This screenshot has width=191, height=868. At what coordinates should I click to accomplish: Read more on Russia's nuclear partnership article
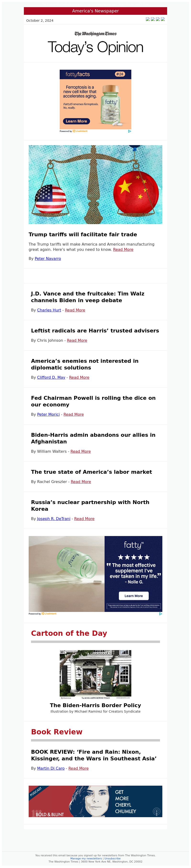coord(84,519)
